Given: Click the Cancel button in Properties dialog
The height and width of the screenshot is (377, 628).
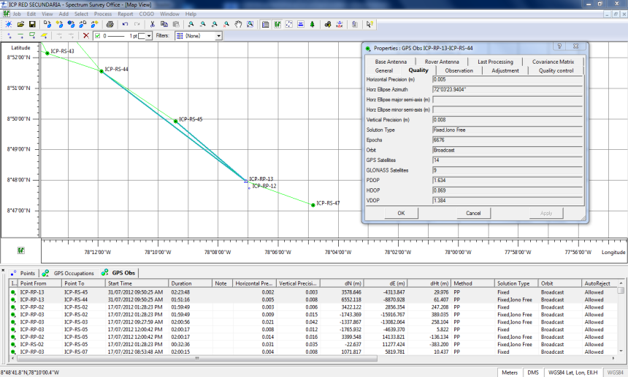Looking at the screenshot, I should [473, 213].
